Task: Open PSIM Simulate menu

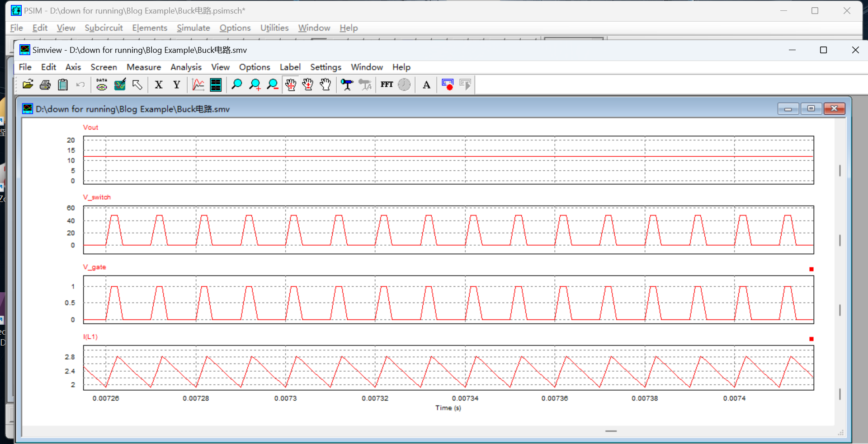Action: pyautogui.click(x=193, y=28)
